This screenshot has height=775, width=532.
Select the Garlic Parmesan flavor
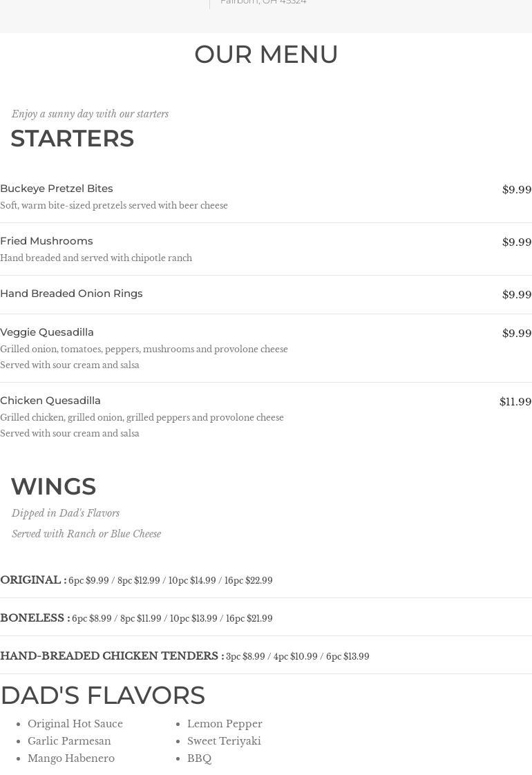(x=69, y=741)
